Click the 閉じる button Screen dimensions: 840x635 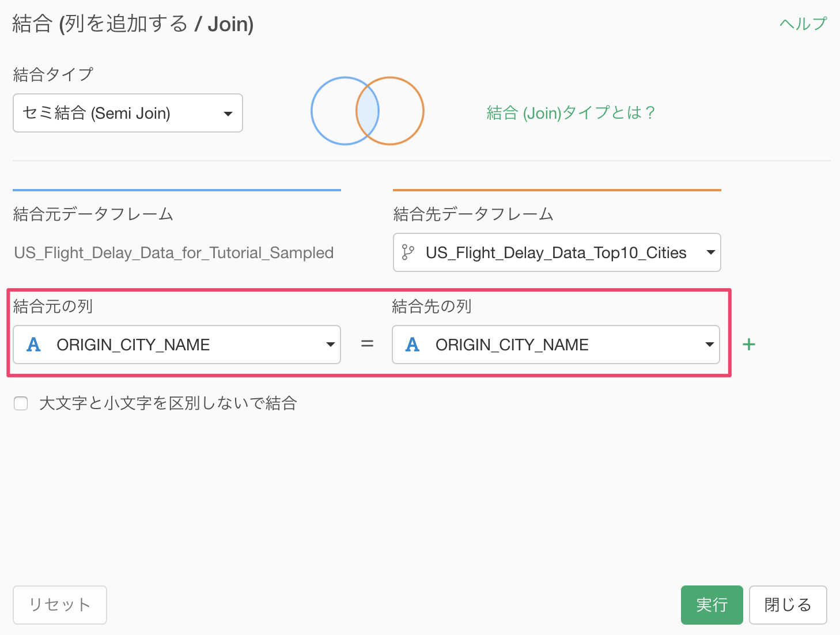click(788, 605)
